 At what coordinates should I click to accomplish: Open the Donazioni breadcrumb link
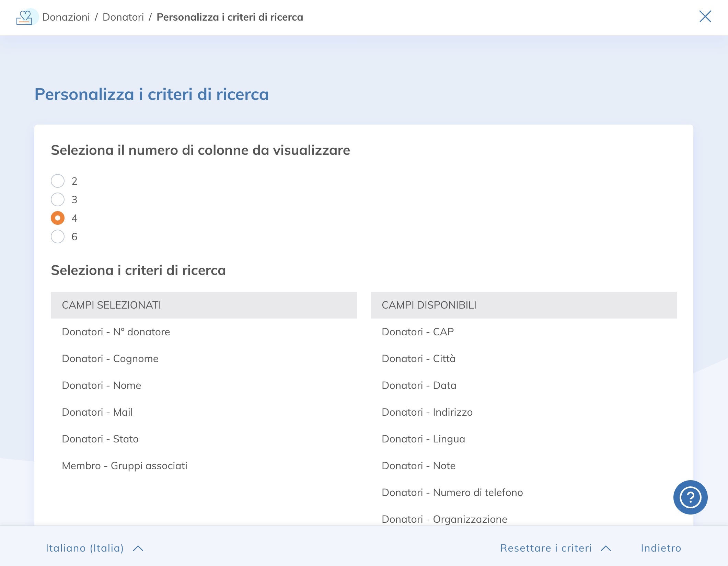point(67,17)
